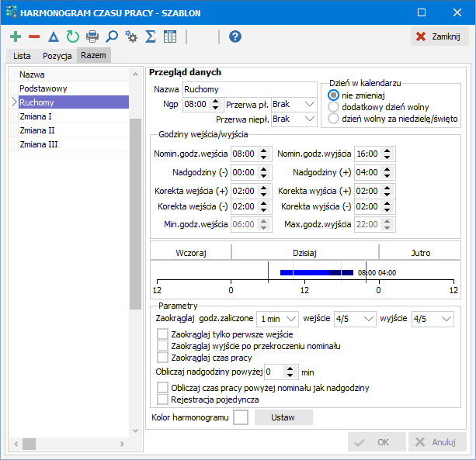476x460 pixels.
Task: Adjust Nadgodziny (-) stepper arrows
Action: coord(264,172)
